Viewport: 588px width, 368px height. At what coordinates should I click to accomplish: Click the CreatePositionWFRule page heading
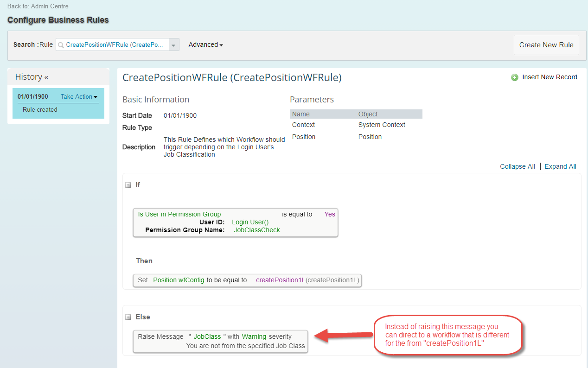232,78
